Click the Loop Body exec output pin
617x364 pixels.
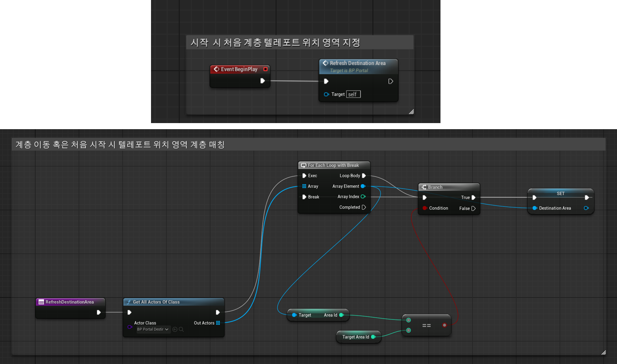tap(364, 176)
